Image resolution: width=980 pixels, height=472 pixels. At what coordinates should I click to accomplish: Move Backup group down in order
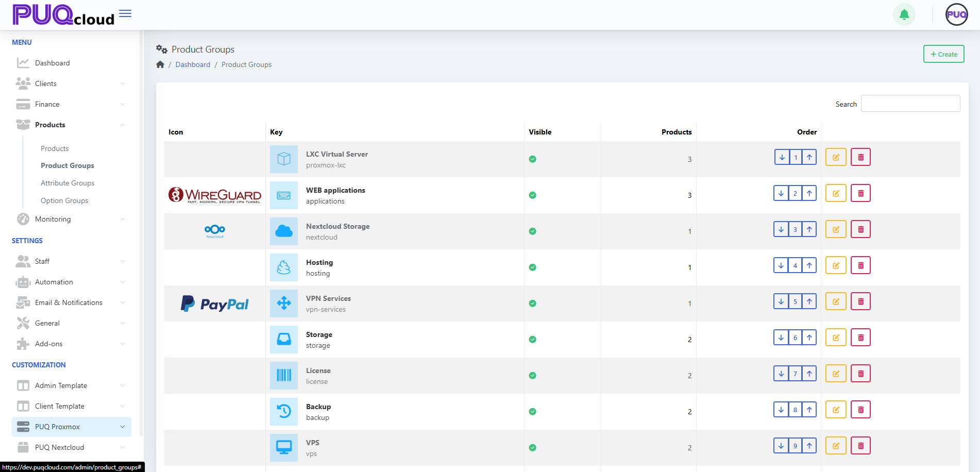(781, 410)
